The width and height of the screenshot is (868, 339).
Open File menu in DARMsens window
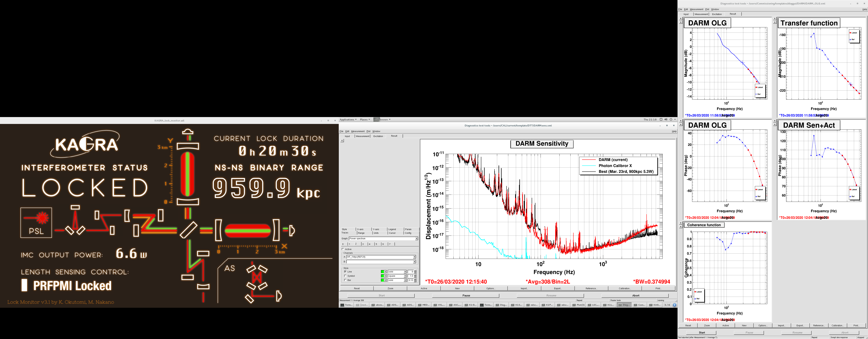click(341, 131)
